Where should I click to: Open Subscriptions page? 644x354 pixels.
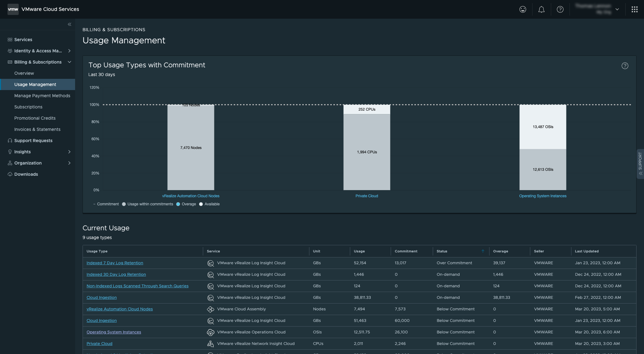(28, 107)
